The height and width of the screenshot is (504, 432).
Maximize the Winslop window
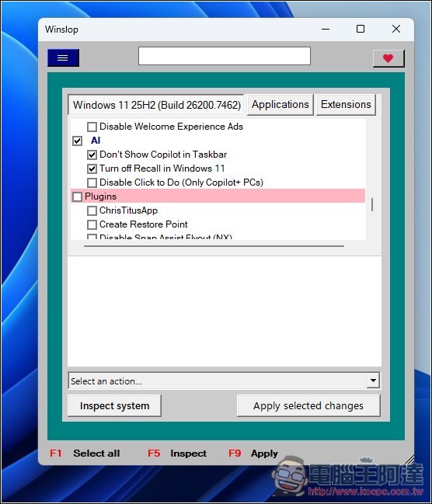(x=361, y=30)
